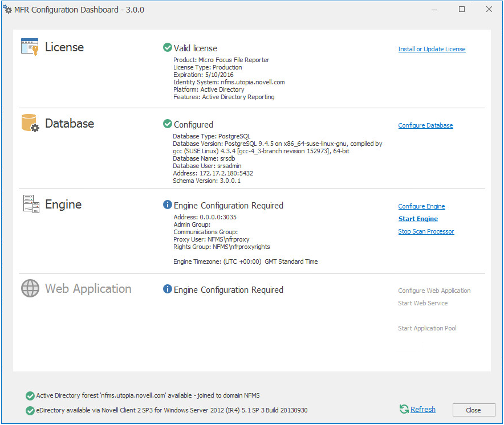This screenshot has height=425, width=504.
Task: Click the green Refresh arrows icon
Action: tap(404, 409)
